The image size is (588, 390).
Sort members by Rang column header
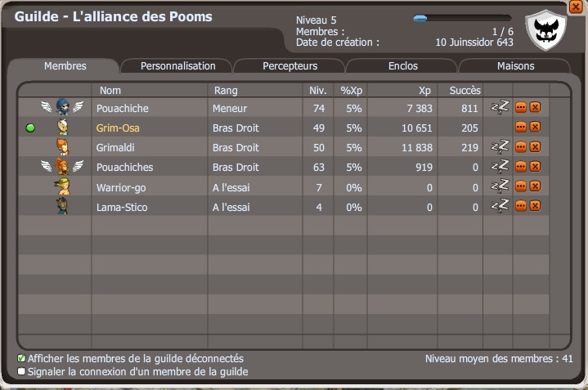tap(225, 90)
